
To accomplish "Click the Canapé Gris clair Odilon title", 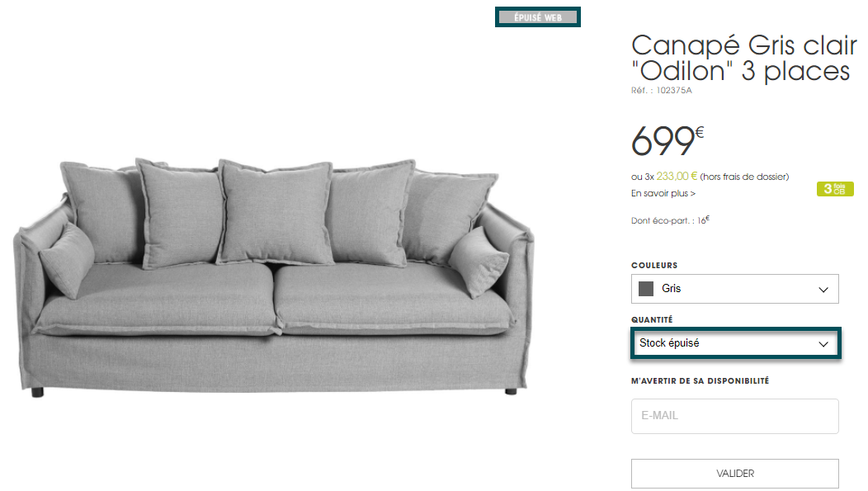I will (743, 58).
